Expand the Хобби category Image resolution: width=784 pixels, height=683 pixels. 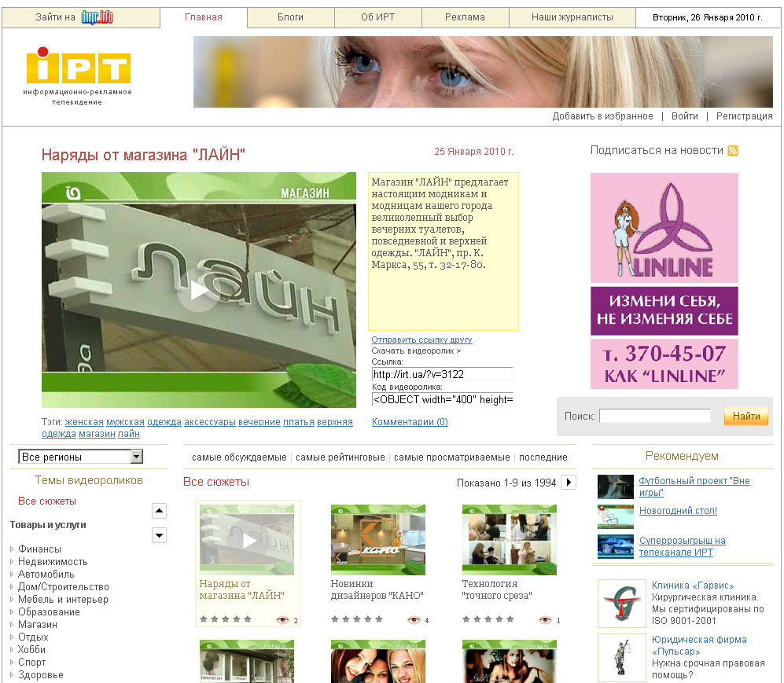point(12,649)
